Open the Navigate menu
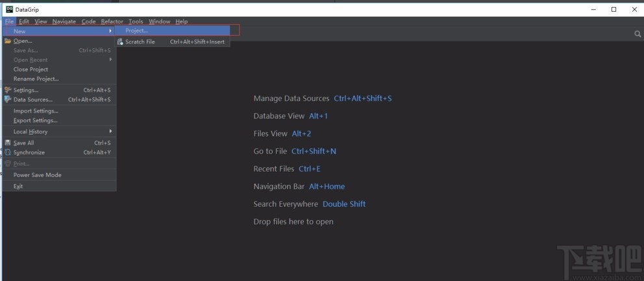 coord(64,21)
